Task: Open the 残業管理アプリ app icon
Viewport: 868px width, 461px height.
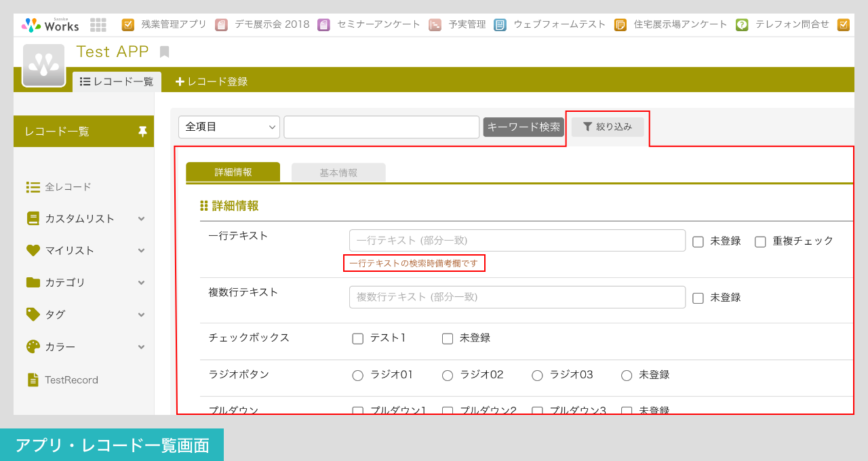Action: tap(128, 24)
